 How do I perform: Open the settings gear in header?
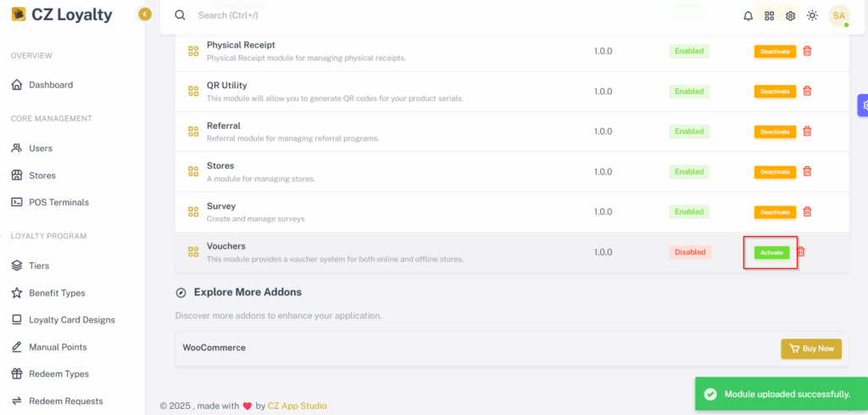[x=791, y=15]
